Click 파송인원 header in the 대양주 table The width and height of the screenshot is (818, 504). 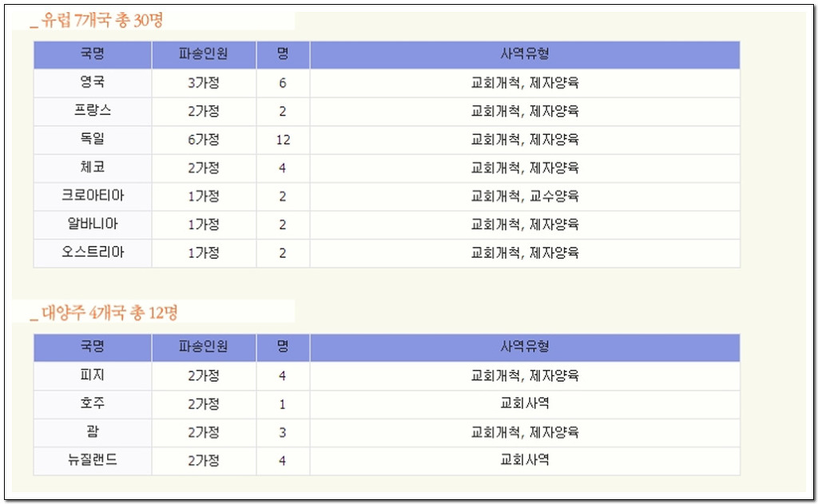[x=204, y=347]
